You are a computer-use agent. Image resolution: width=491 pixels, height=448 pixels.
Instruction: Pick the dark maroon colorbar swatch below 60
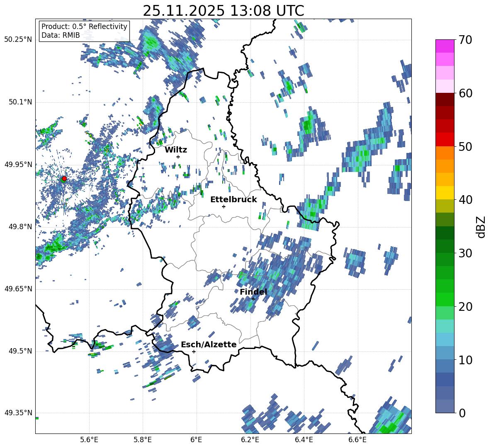point(445,99)
